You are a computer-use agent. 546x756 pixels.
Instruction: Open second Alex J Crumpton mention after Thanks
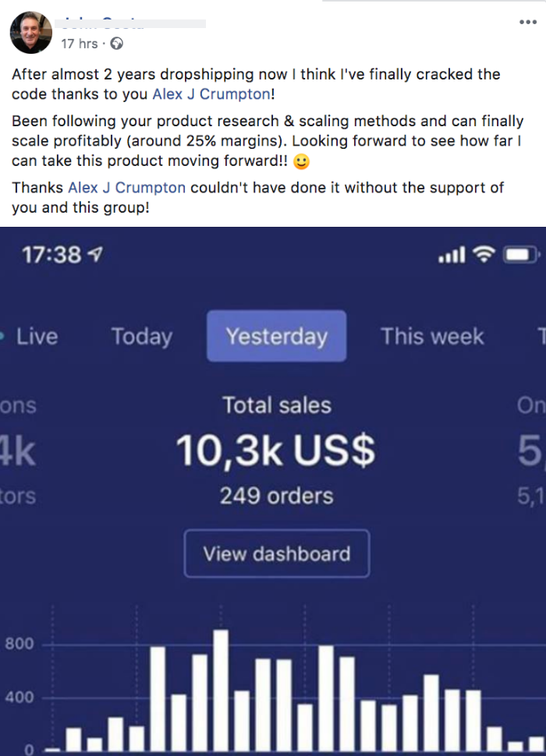coord(127,188)
